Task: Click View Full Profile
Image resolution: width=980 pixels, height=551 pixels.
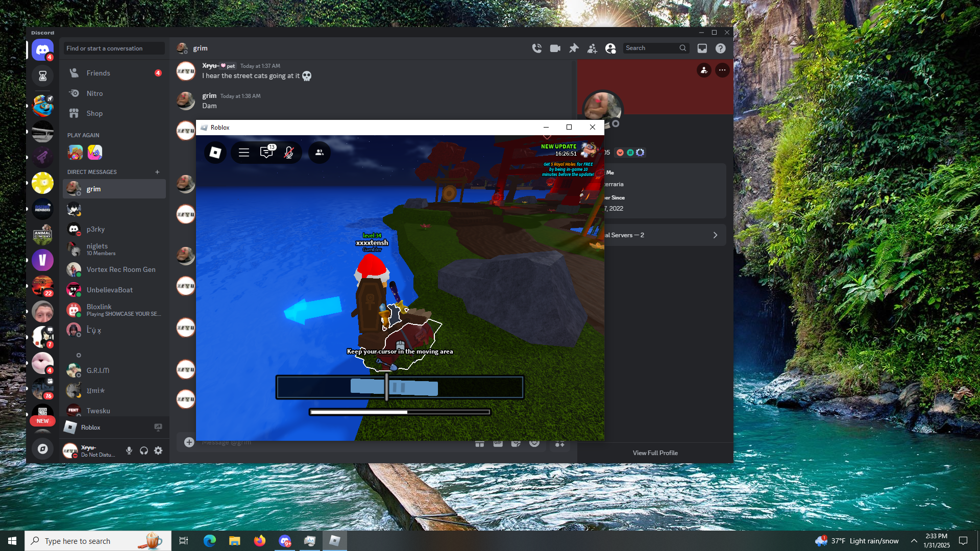Action: pyautogui.click(x=655, y=453)
